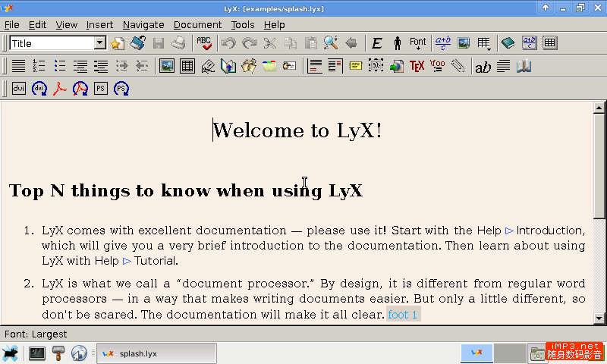This screenshot has height=364, width=607.
Task: Apply Description environment icon
Action: point(101,66)
